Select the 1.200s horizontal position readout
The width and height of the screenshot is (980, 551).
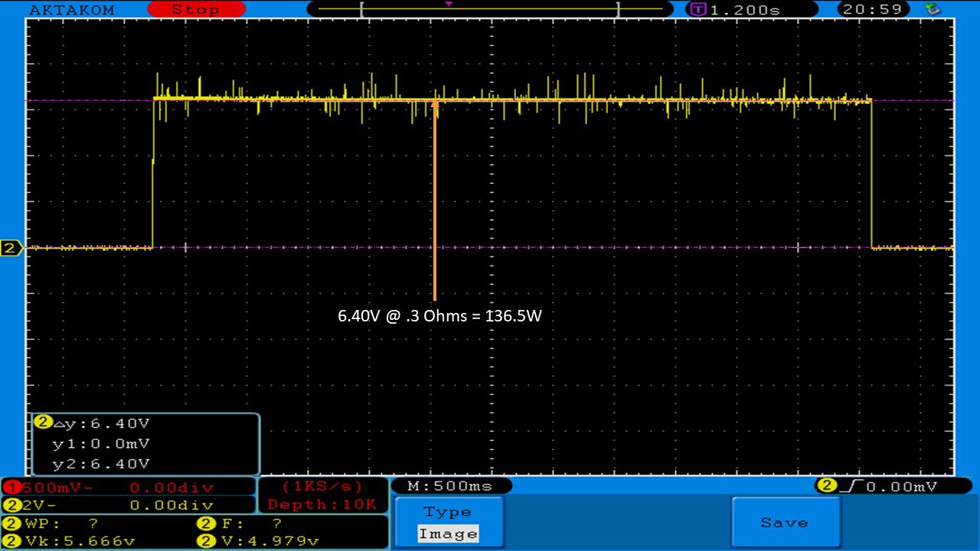[x=744, y=10]
